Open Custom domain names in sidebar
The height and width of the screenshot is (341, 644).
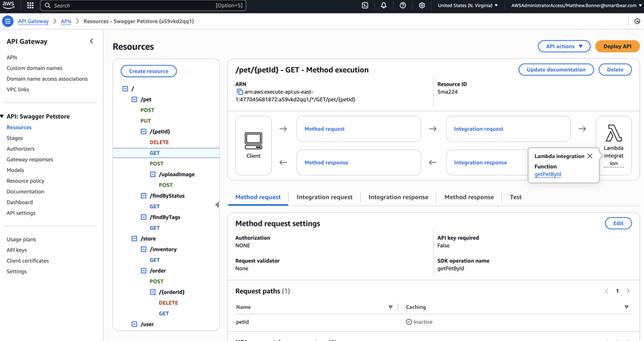tap(35, 68)
